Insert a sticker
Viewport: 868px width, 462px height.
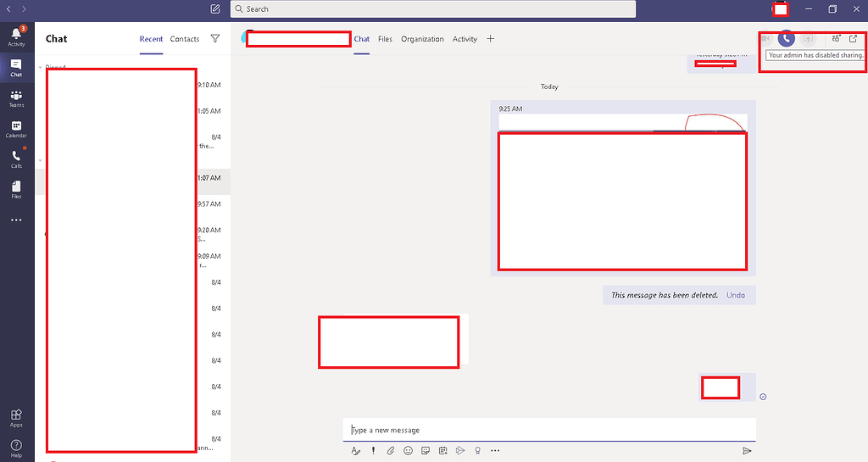tap(426, 450)
